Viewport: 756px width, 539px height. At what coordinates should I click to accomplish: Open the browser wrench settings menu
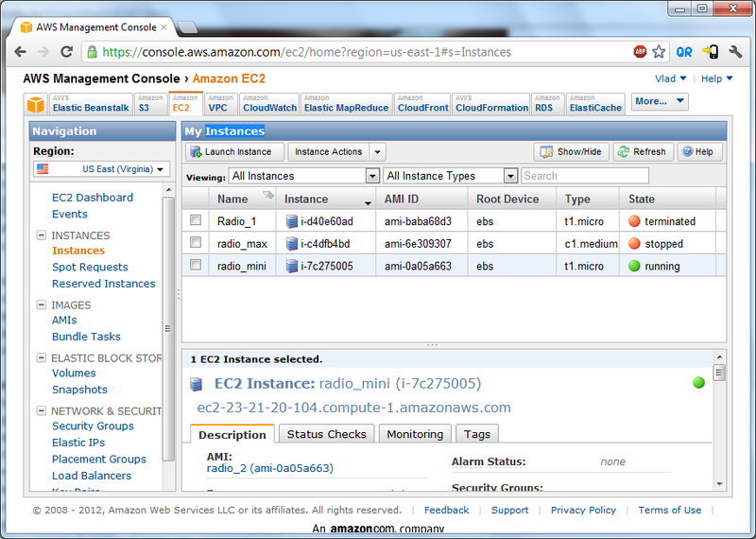coord(735,52)
